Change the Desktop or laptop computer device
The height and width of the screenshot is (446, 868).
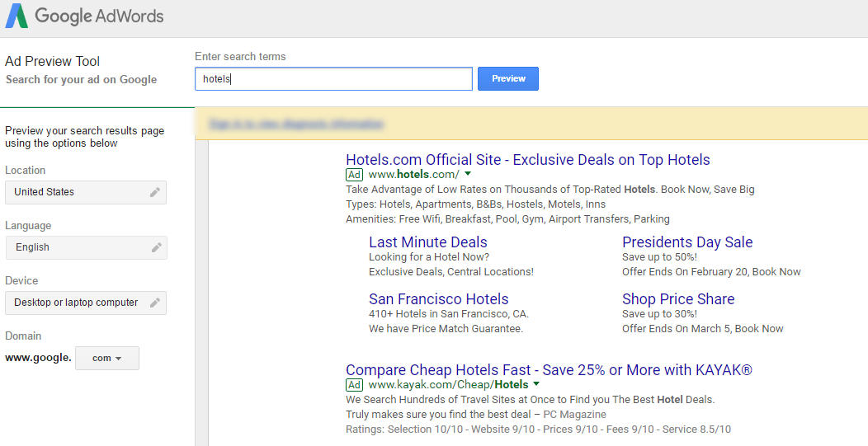pyautogui.click(x=86, y=303)
